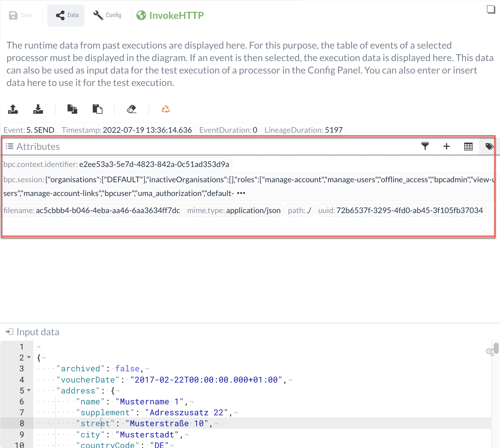Image resolution: width=500 pixels, height=448 pixels.
Task: Click the paste data icon
Action: 97,109
